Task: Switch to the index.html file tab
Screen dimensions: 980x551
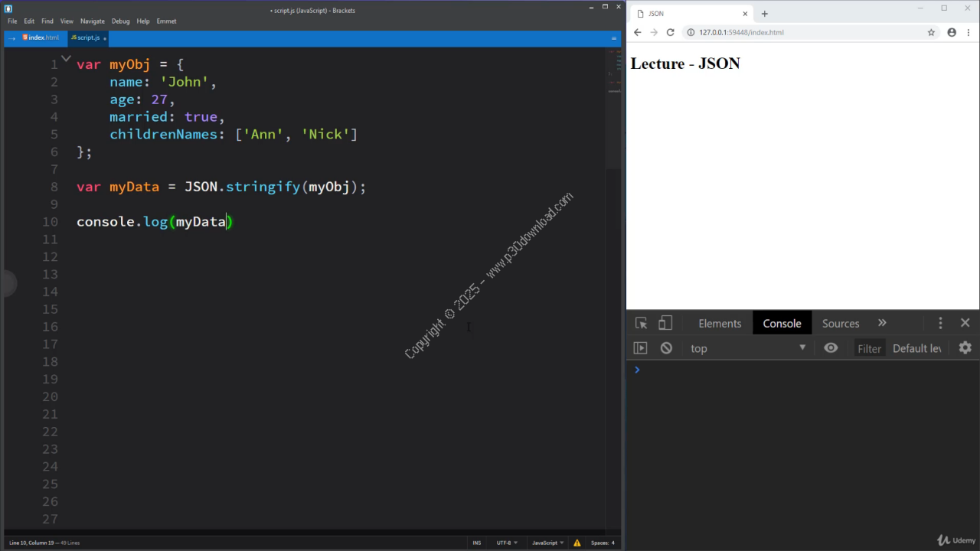Action: pos(41,37)
